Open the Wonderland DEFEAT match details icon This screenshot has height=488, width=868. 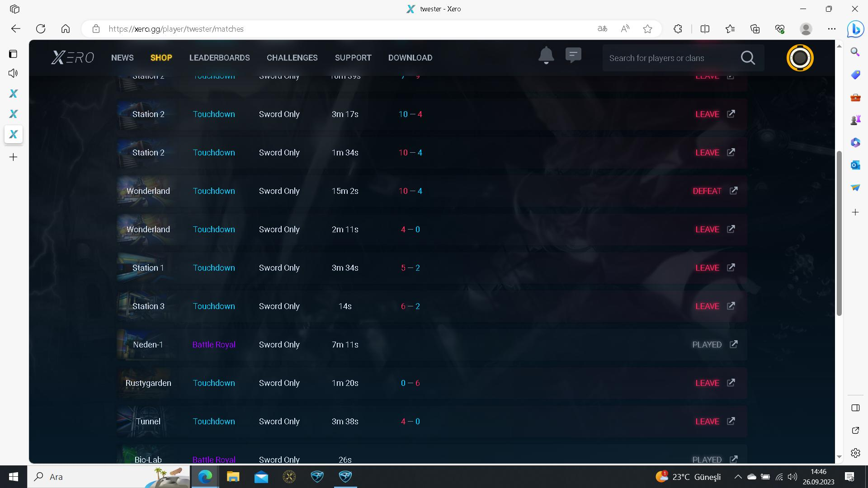[733, 191]
